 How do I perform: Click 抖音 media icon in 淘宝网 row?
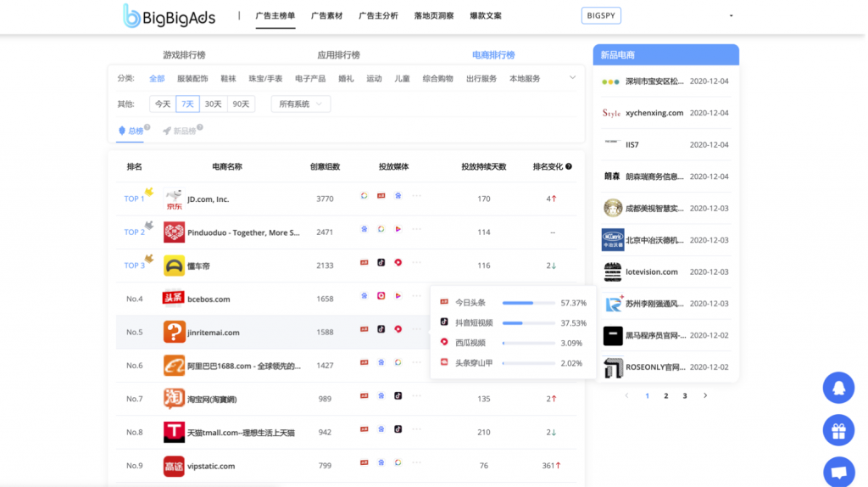[x=398, y=395]
